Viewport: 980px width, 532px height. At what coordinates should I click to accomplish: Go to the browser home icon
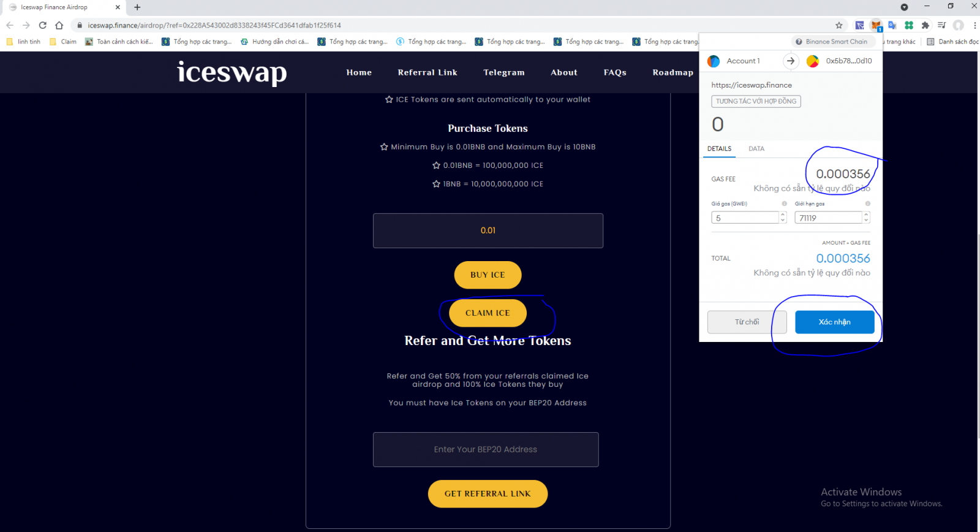coord(59,25)
